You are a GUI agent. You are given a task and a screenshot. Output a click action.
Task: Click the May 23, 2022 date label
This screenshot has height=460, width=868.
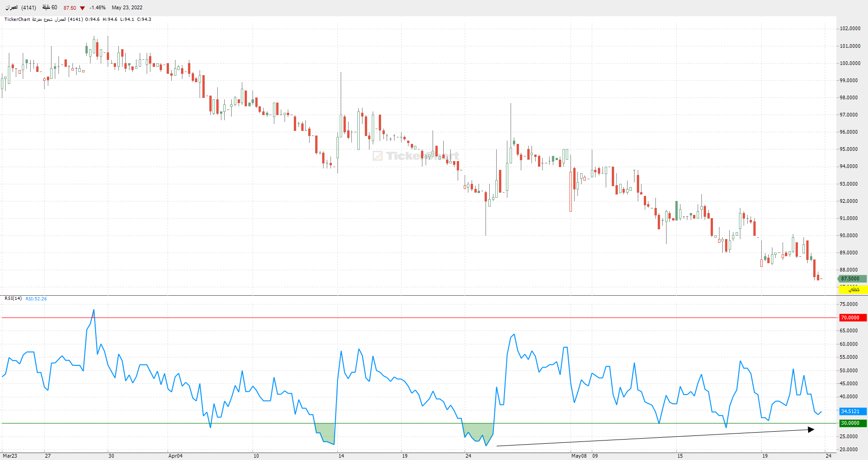click(127, 7)
